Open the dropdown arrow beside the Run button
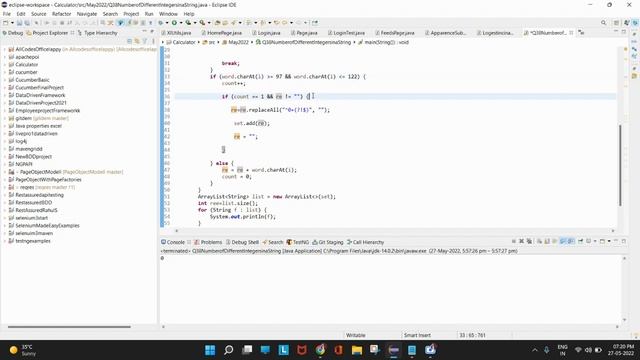Image resolution: width=640 pixels, height=360 pixels. tap(181, 23)
